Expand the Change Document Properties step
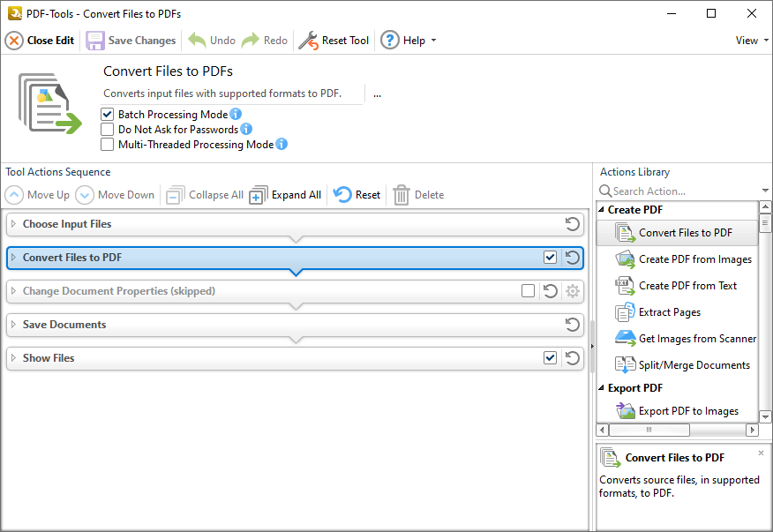The height and width of the screenshot is (532, 773). coord(14,291)
